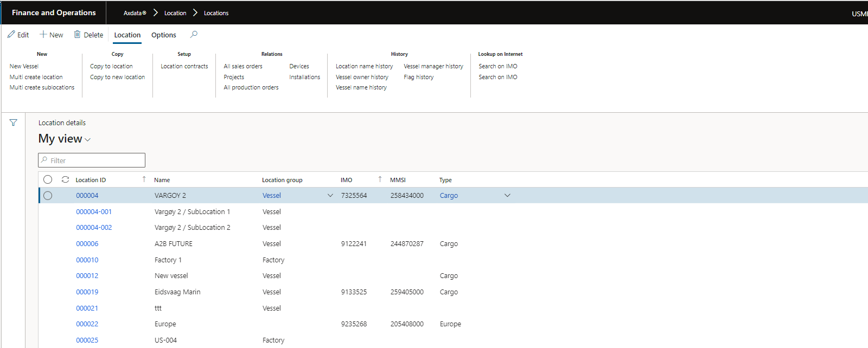This screenshot has width=868, height=348.
Task: Click the Location breadcrumb item
Action: click(x=175, y=13)
